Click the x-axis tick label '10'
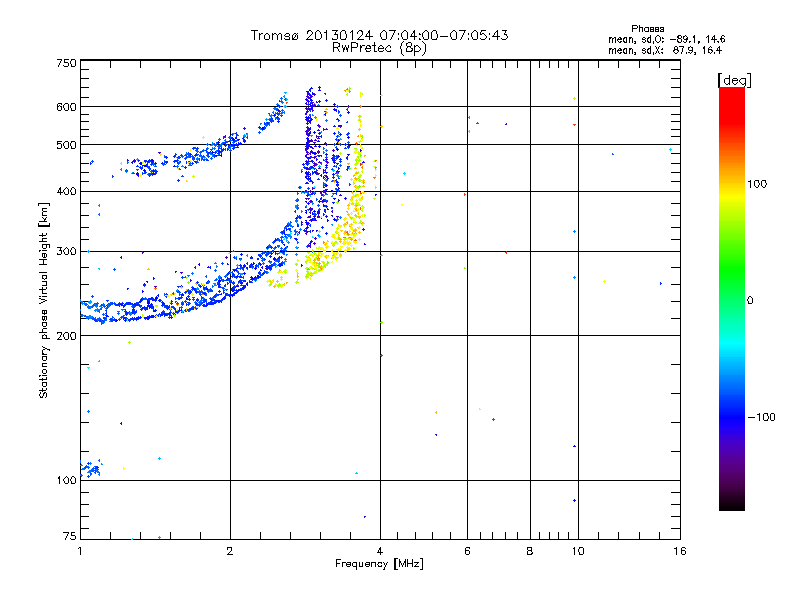This screenshot has height=600, width=800. coord(578,551)
